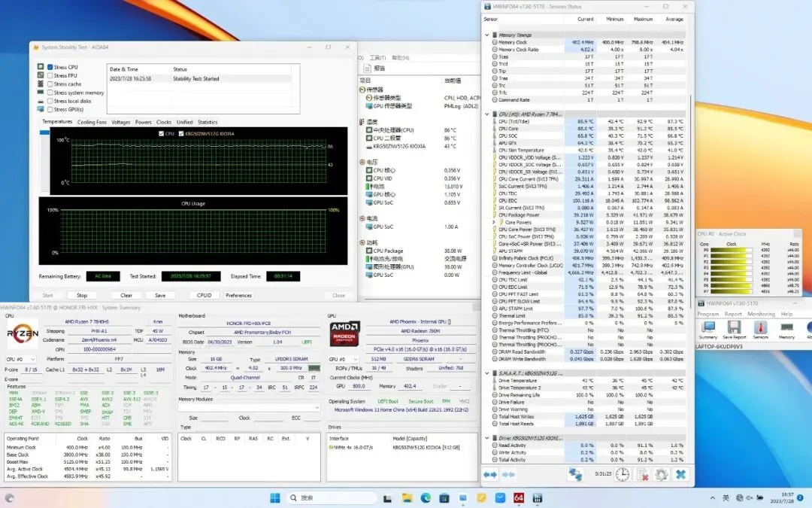Click the taskbar search box

pyautogui.click(x=332, y=498)
